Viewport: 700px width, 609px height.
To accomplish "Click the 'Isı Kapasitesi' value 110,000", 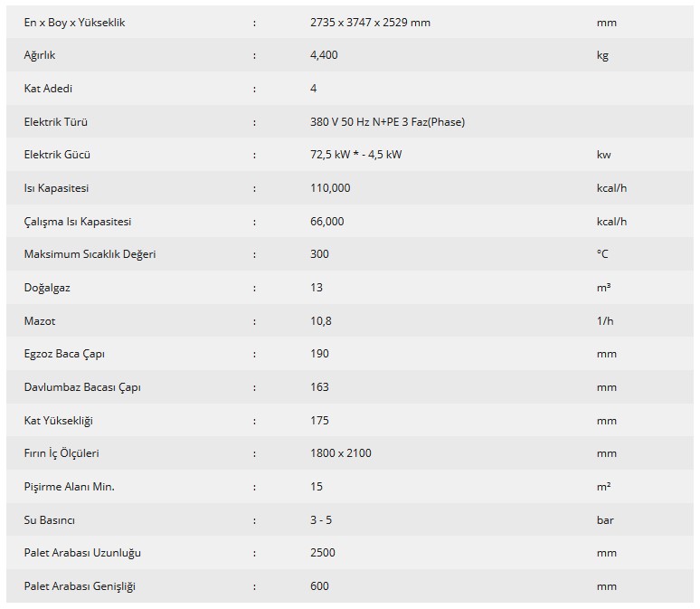I will 330,188.
